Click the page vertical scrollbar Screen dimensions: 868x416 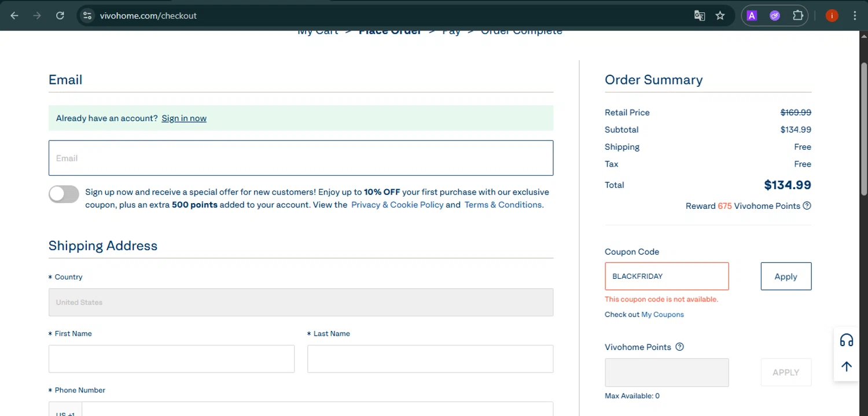pos(863,128)
